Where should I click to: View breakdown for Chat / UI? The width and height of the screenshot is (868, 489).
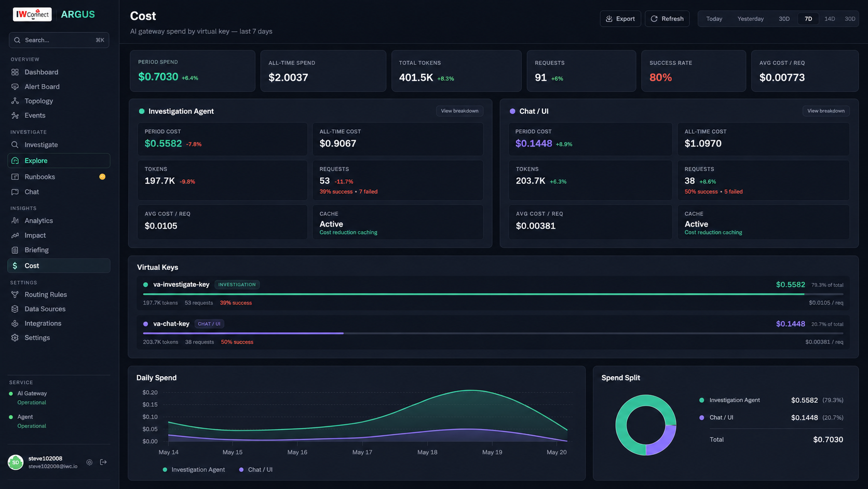click(x=825, y=111)
